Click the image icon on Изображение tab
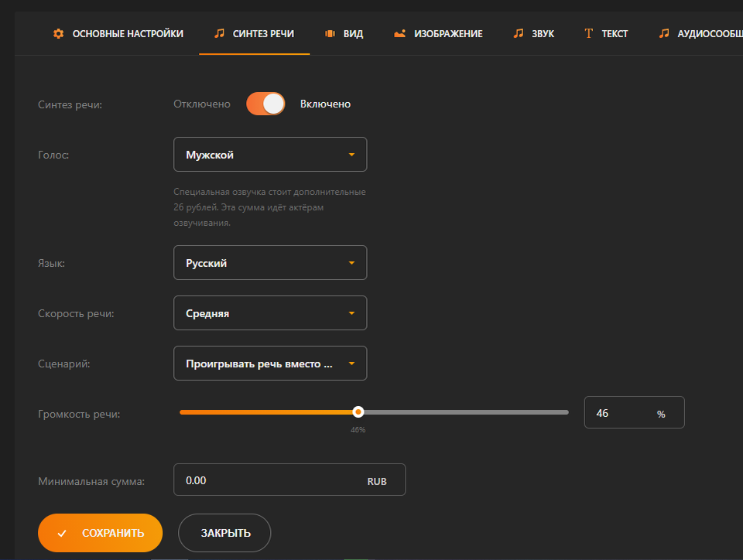Screen dimensions: 743x560 point(399,33)
